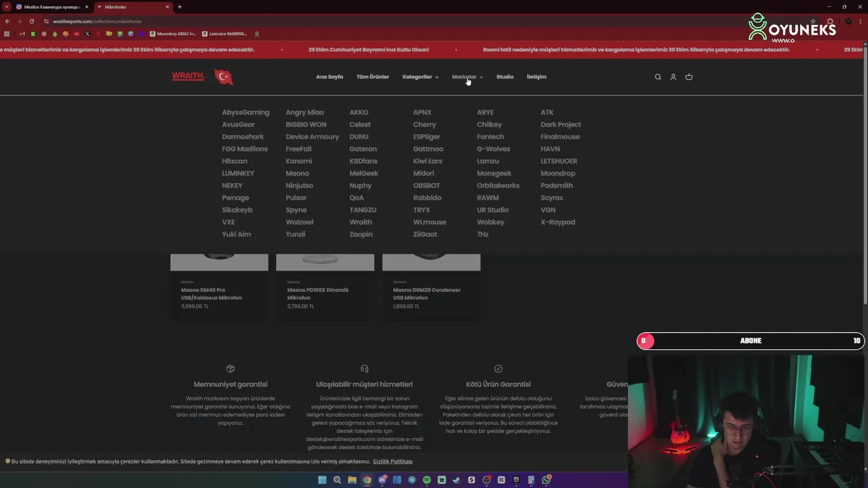The height and width of the screenshot is (488, 868).
Task: Click the Turkish flag icon beside logo
Action: [224, 77]
